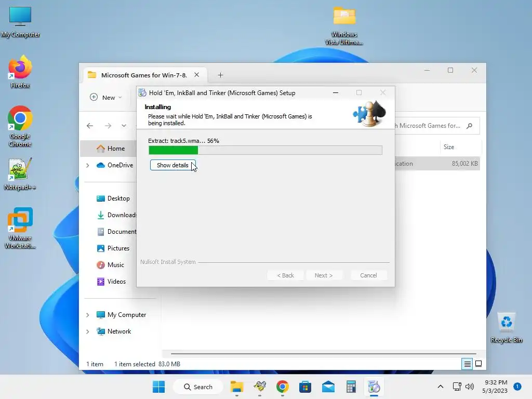This screenshot has width=532, height=399.
Task: Open volume control in system tray
Action: pyautogui.click(x=470, y=387)
